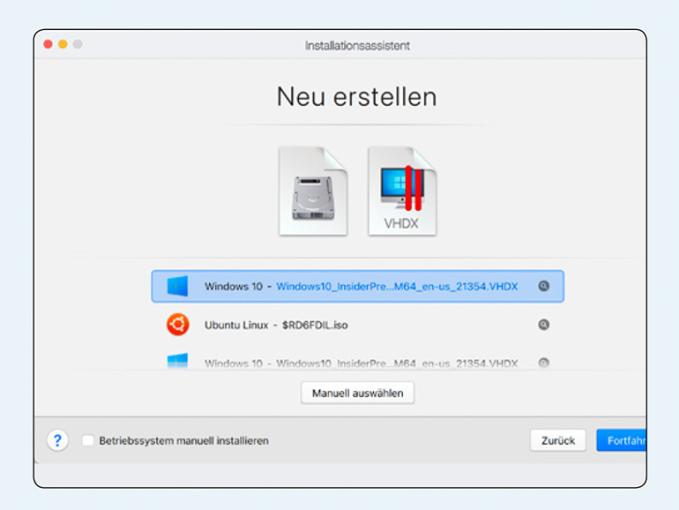Click the Windows10_InsiderPre VHDX file name link
Screen dimensions: 679x510
coord(397,287)
